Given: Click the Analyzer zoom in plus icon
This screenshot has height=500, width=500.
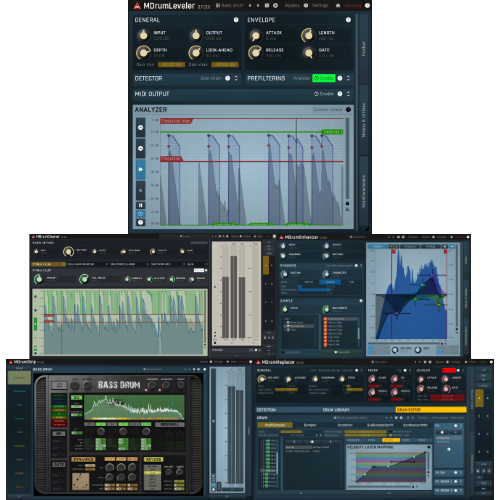Looking at the screenshot, I should pos(141,128).
